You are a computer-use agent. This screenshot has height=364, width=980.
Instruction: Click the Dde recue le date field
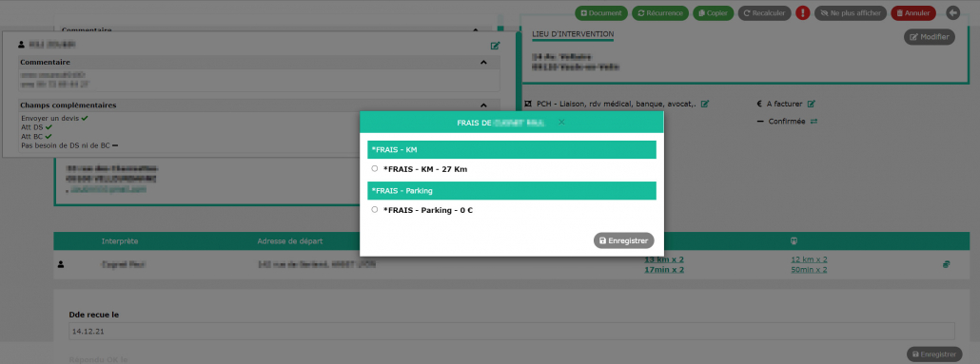512,332
